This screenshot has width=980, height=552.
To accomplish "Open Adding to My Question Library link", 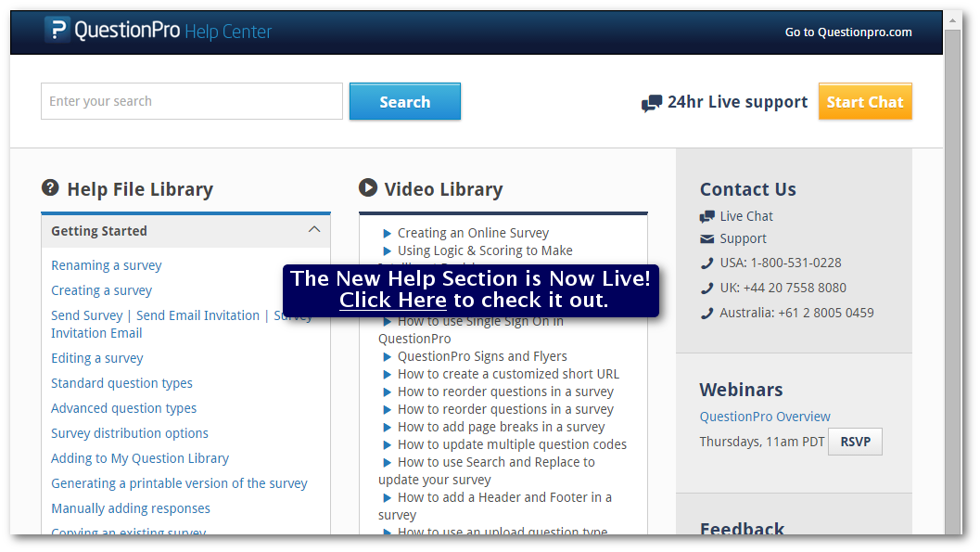I will (x=140, y=458).
